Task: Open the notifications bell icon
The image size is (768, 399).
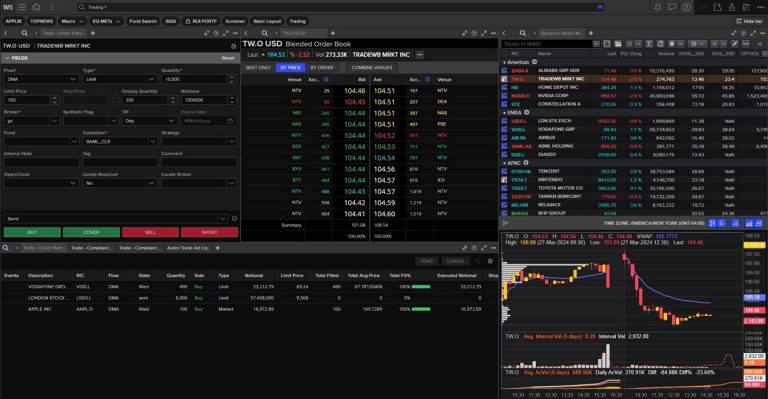Action: click(658, 7)
